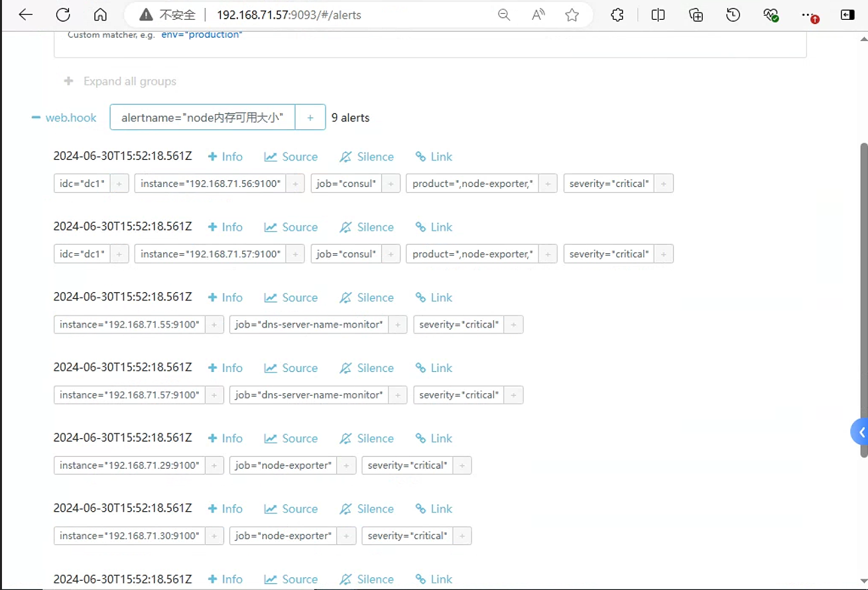Open the collections icon
The image size is (868, 590).
point(696,15)
